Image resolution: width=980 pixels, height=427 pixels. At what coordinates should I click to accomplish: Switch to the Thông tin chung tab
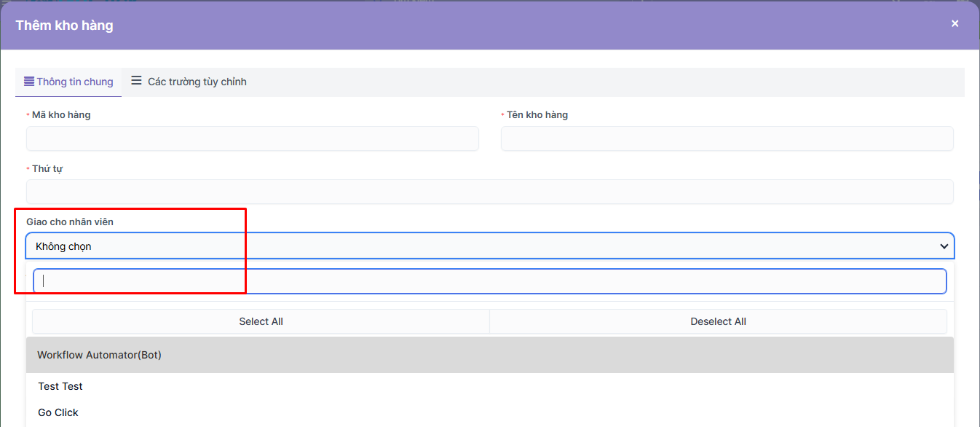[x=74, y=82]
